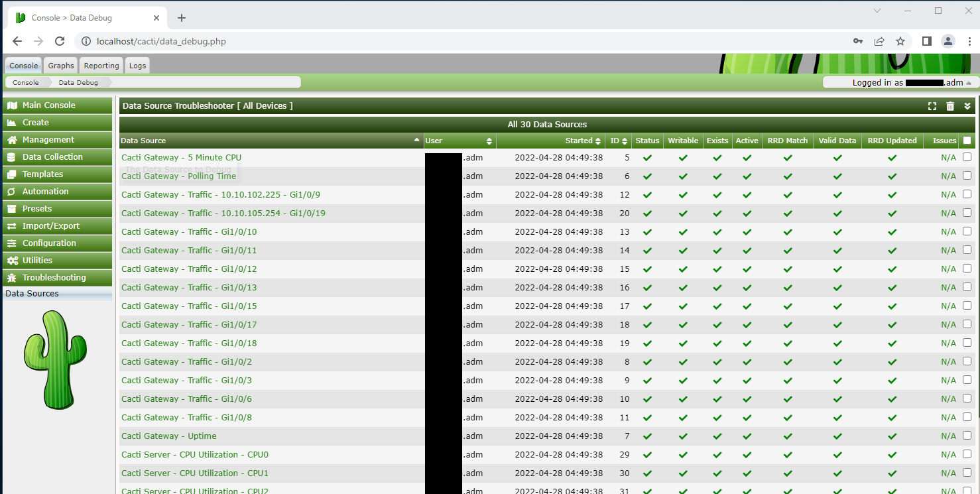This screenshot has height=494, width=980.
Task: Click ID value 20
Action: point(625,214)
